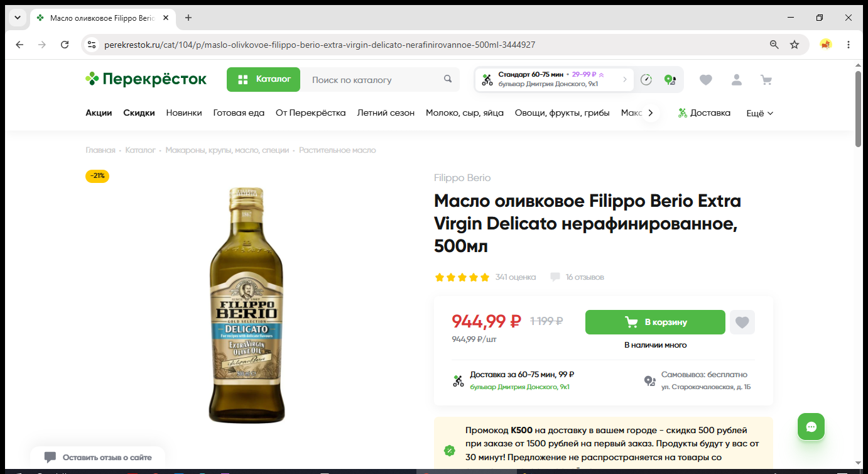The height and width of the screenshot is (474, 868).
Task: Open a new browser tab
Action: (x=188, y=18)
